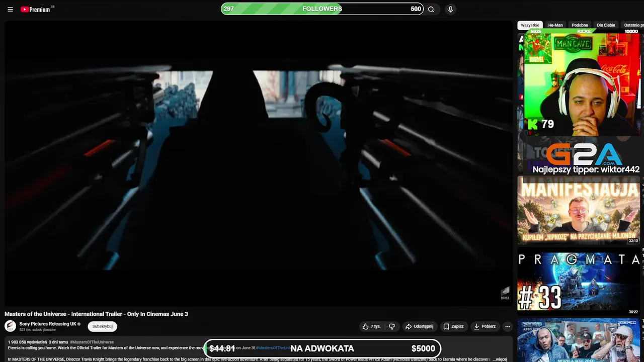644x362 pixels.
Task: Click the magnifier search icon
Action: (x=431, y=9)
